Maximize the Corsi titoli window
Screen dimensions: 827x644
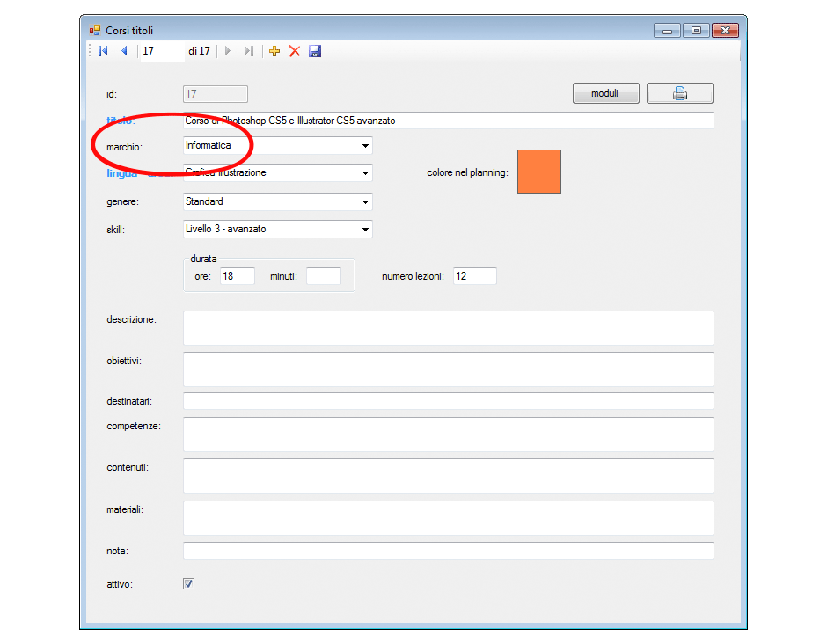coord(696,31)
